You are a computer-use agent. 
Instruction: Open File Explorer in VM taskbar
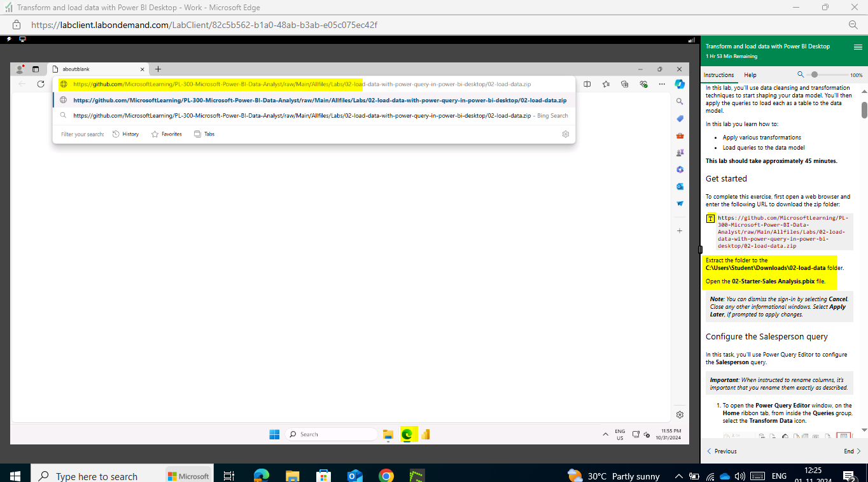[388, 435]
